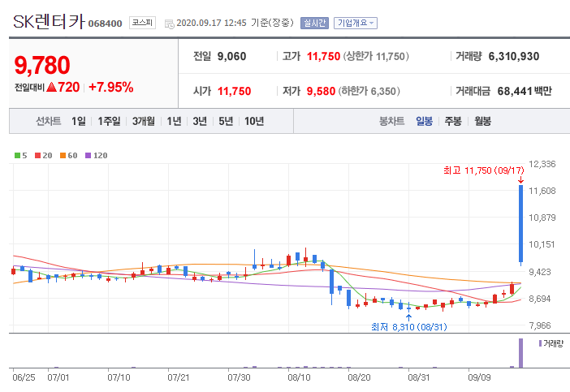Click the 거래량 value 6,310,930
This screenshot has width=570, height=392.
[x=514, y=56]
